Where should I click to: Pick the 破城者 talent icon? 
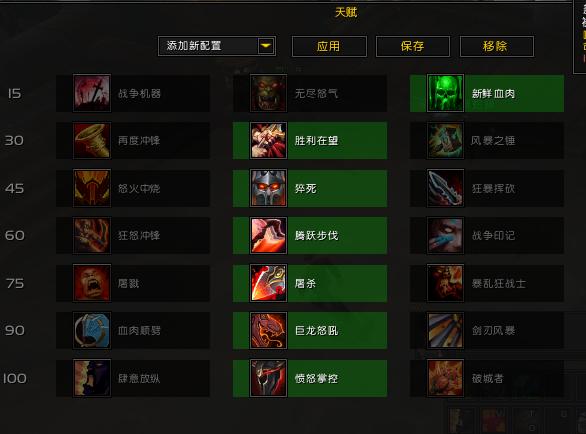[x=445, y=378]
